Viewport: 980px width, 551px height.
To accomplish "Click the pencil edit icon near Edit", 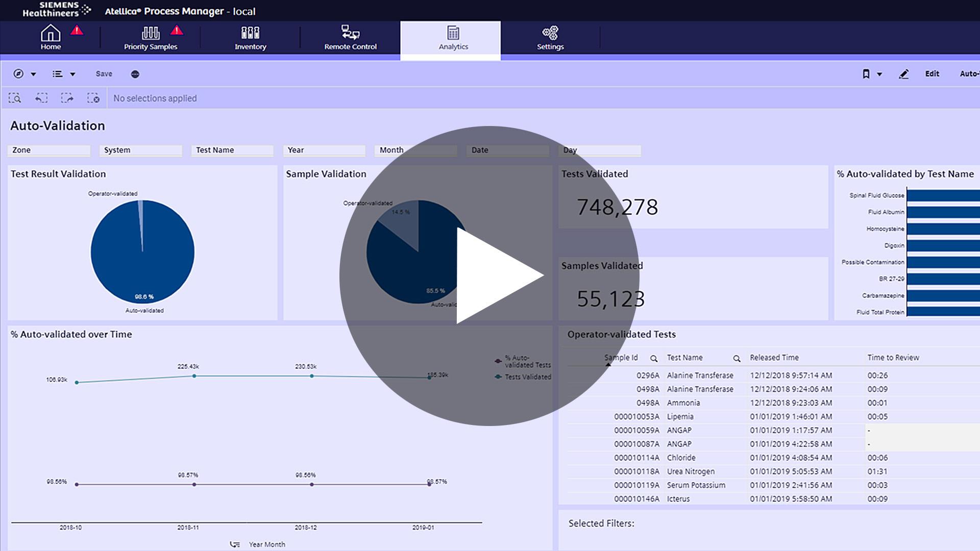I will pos(903,74).
